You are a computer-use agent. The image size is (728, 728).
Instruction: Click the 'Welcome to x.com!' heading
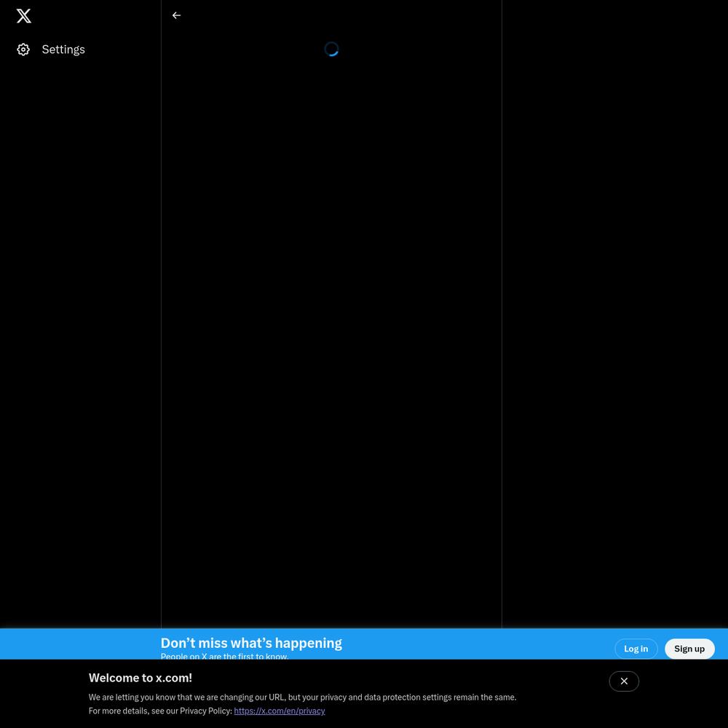[x=141, y=677]
